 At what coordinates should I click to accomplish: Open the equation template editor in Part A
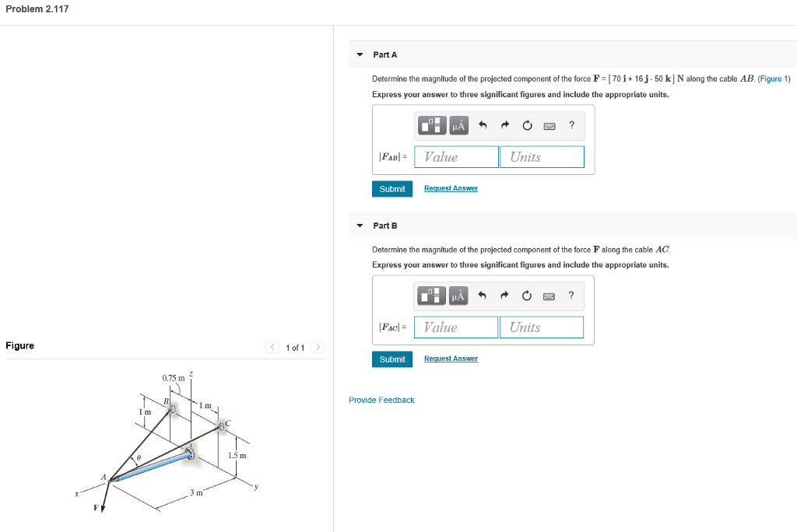pos(432,125)
